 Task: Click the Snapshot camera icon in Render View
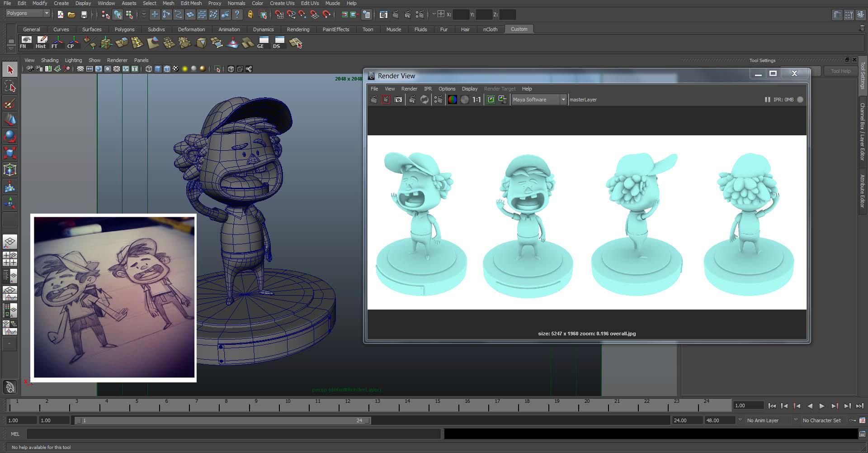(398, 100)
